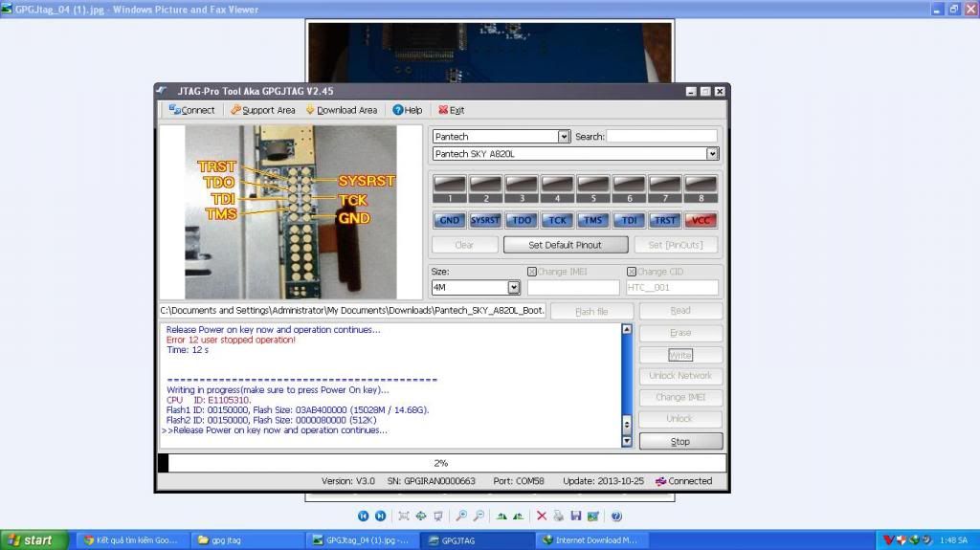Switch to gpg jtag folder taskbar item
The width and height of the screenshot is (980, 550).
(x=249, y=540)
